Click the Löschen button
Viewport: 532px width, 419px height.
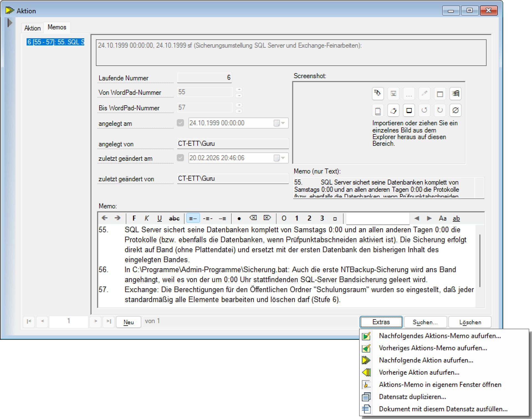(x=469, y=322)
